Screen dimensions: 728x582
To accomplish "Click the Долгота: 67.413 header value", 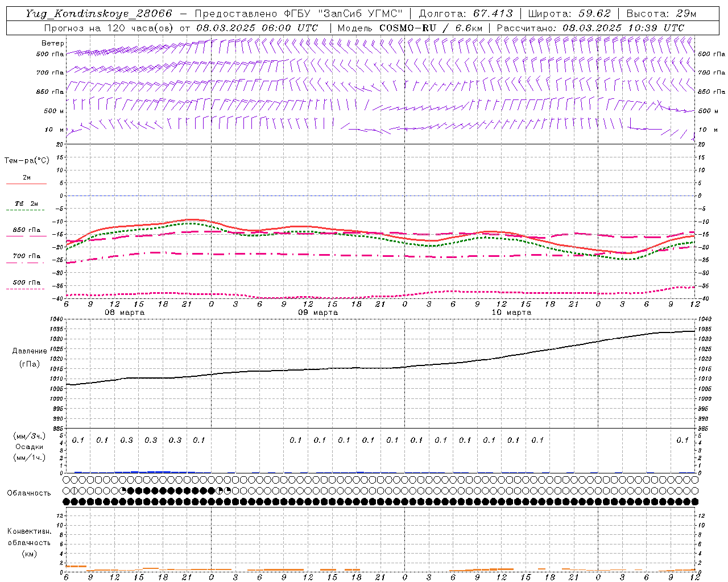I will (x=466, y=14).
